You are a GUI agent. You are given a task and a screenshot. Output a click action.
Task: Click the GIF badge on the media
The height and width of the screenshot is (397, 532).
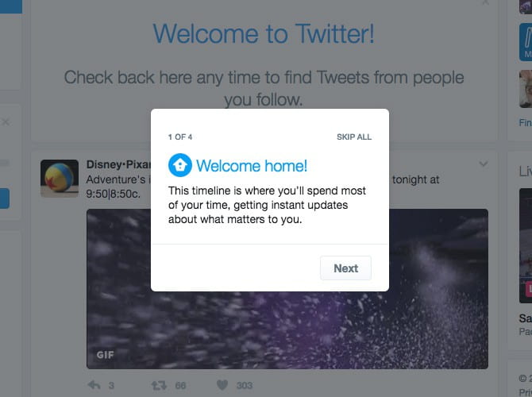(x=105, y=355)
